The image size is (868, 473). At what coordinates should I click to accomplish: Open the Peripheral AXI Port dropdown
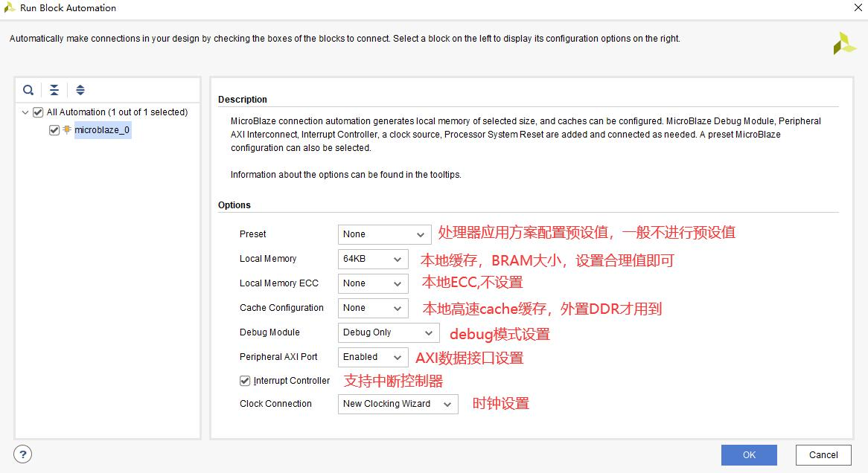372,357
